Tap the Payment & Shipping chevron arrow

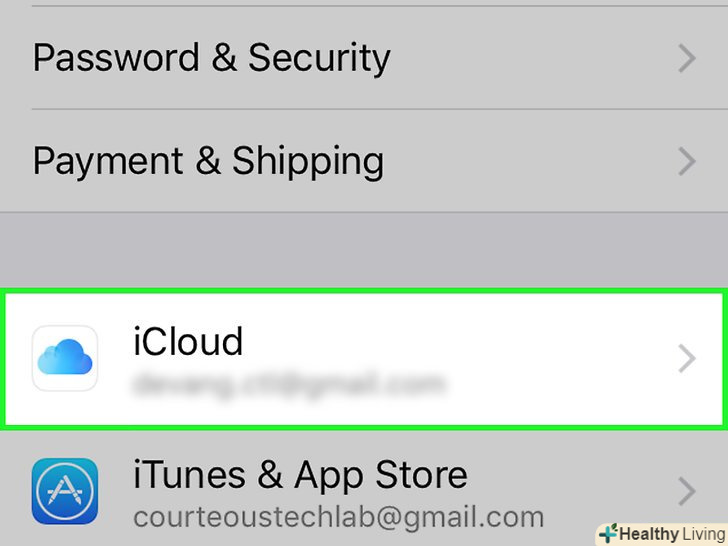coord(687,160)
